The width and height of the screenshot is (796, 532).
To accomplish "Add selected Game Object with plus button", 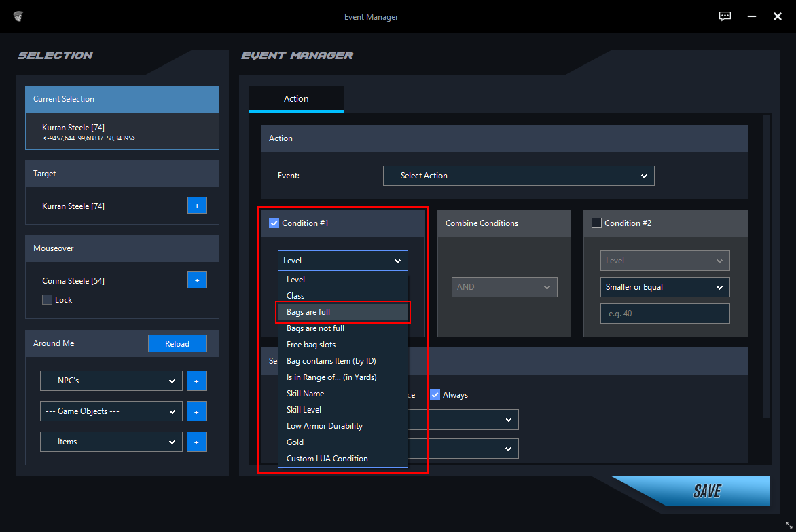I will (197, 411).
